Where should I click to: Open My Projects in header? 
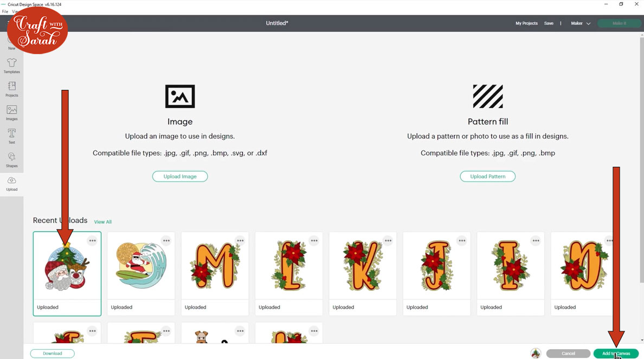click(526, 23)
